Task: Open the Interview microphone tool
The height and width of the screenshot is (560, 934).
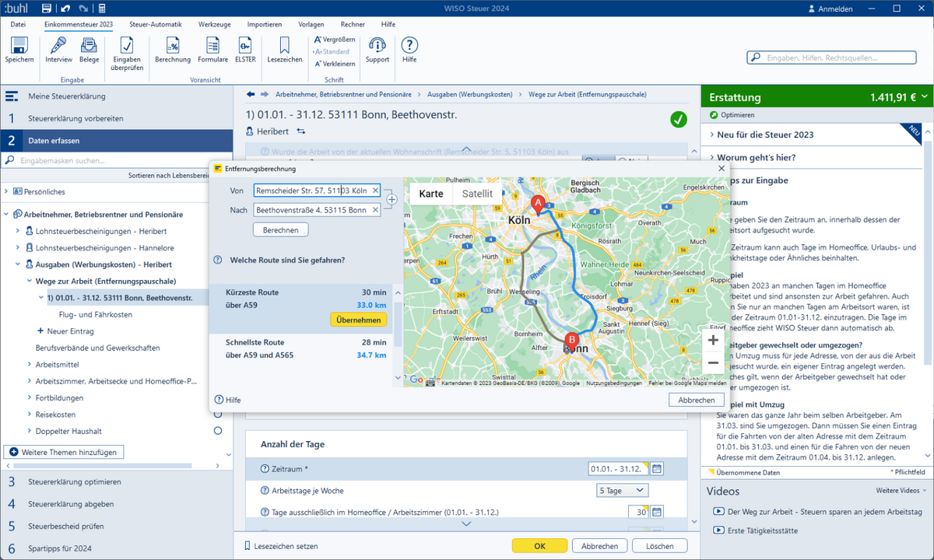Action: (58, 45)
